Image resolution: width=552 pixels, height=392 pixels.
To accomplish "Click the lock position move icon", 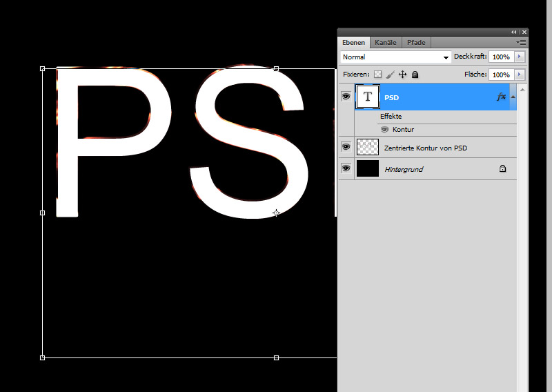I will click(402, 75).
